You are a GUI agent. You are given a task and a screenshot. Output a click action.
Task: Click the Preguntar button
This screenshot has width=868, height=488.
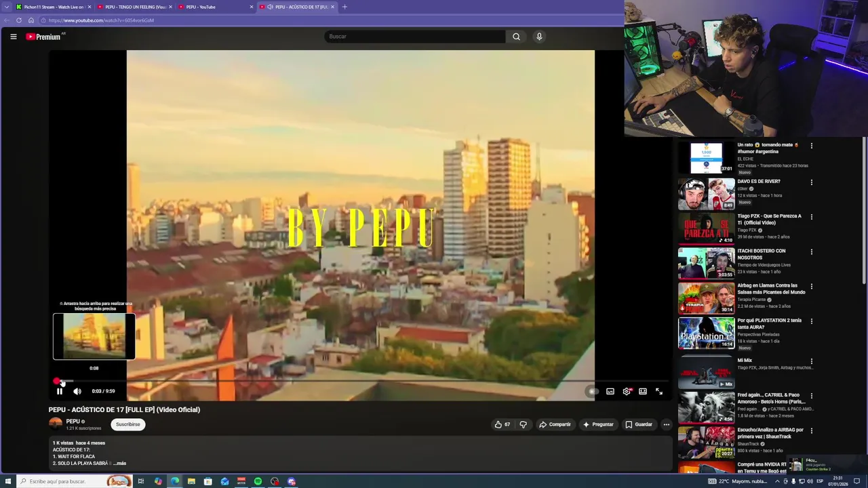click(x=598, y=424)
